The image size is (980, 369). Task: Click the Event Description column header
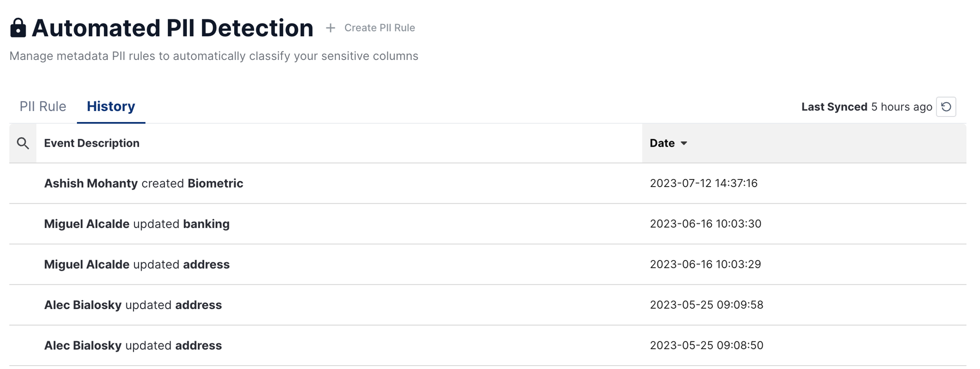[x=92, y=143]
